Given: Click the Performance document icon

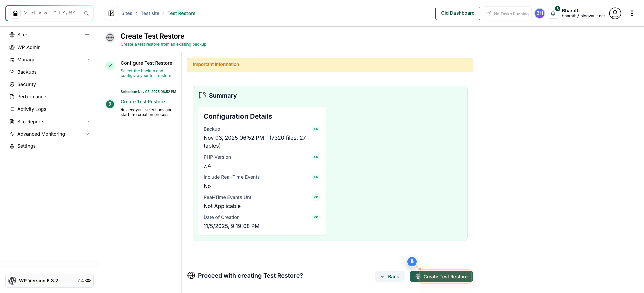Looking at the screenshot, I should tap(12, 97).
